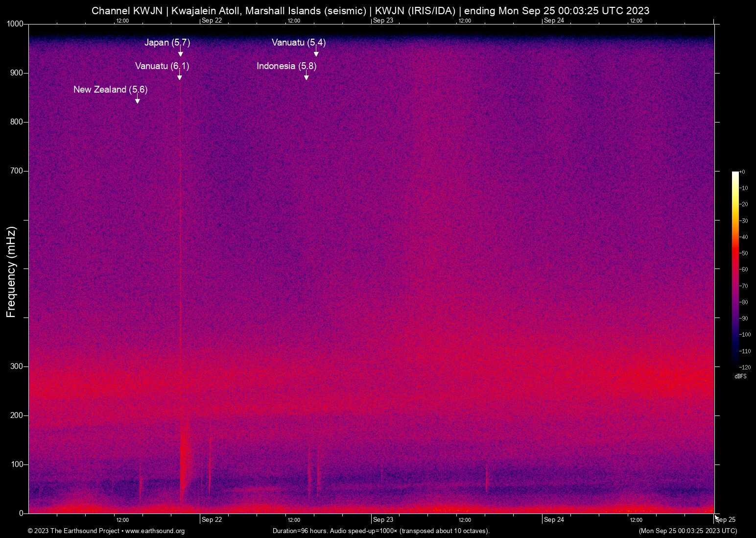Viewport: 756px width, 538px height.
Task: Click the arrow marker under Vanuatu (6.1)
Action: pos(180,76)
